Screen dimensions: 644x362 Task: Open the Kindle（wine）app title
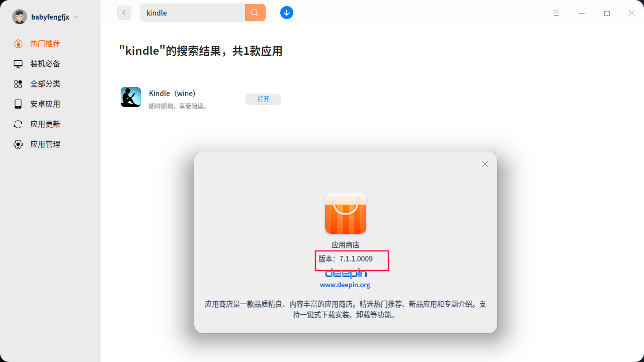[172, 93]
